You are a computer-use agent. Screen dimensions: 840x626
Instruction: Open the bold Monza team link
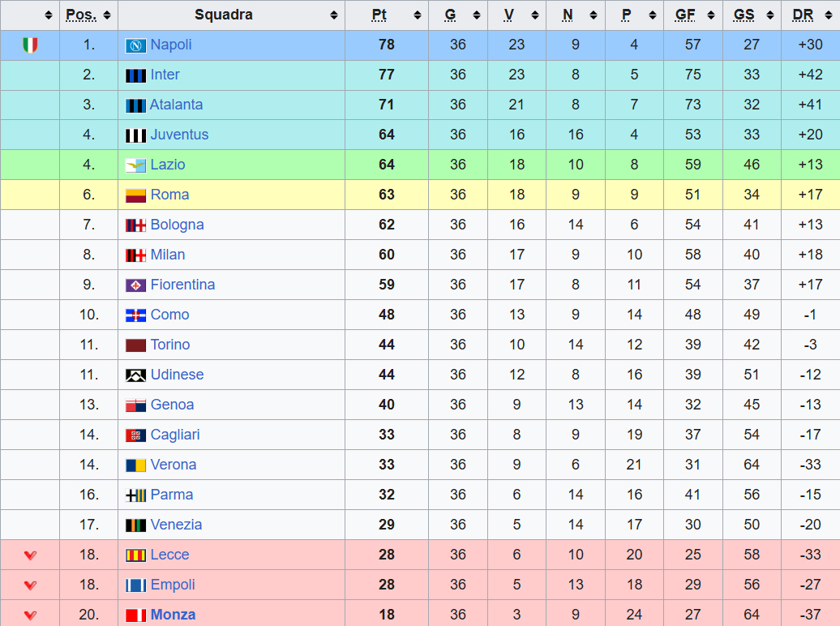point(173,615)
